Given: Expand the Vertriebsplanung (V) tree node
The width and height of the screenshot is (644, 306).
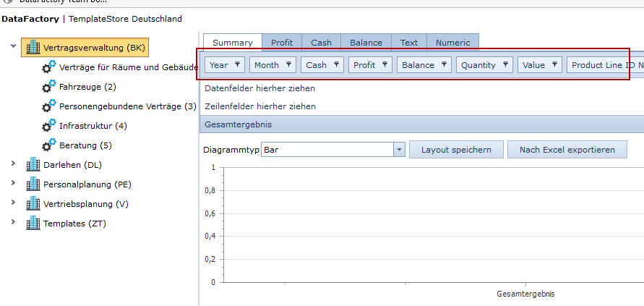Looking at the screenshot, I should click(x=13, y=203).
